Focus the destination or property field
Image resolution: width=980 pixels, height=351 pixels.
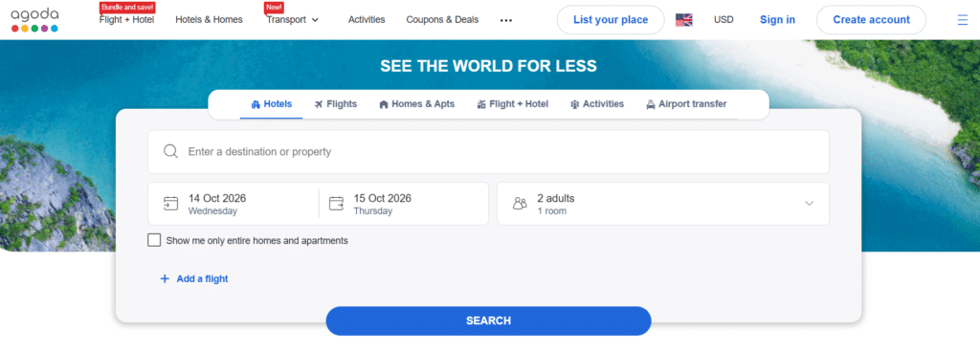coord(489,152)
